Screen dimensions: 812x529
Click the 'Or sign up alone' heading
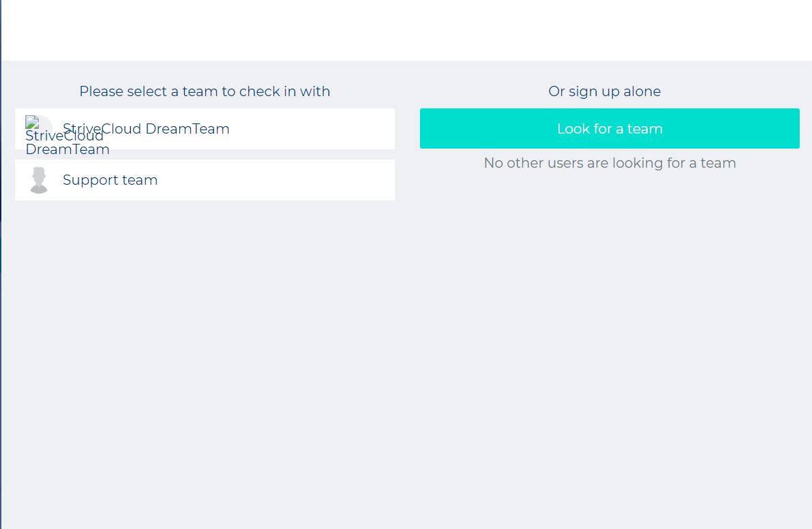(604, 91)
